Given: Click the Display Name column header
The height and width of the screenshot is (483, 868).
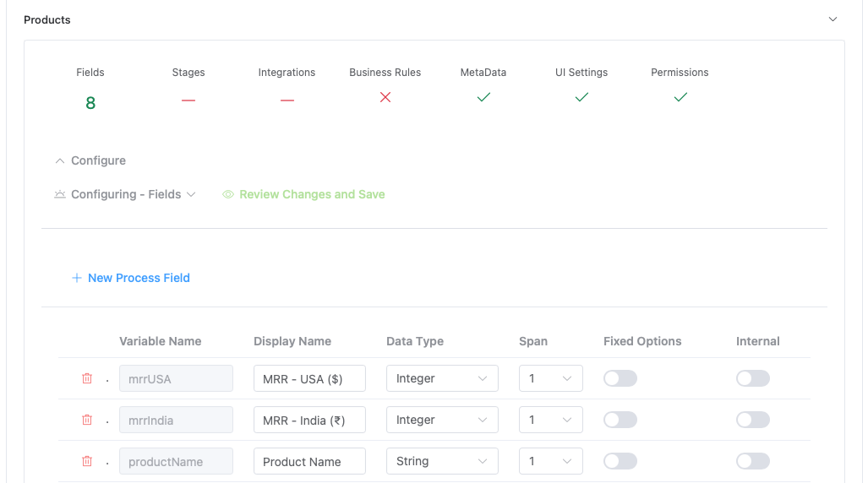Looking at the screenshot, I should [292, 341].
